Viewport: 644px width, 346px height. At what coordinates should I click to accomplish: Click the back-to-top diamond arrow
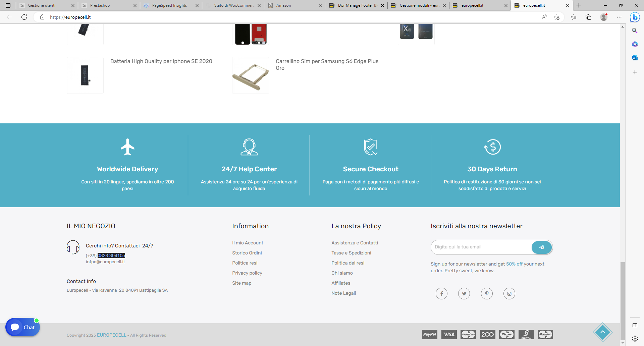click(603, 332)
